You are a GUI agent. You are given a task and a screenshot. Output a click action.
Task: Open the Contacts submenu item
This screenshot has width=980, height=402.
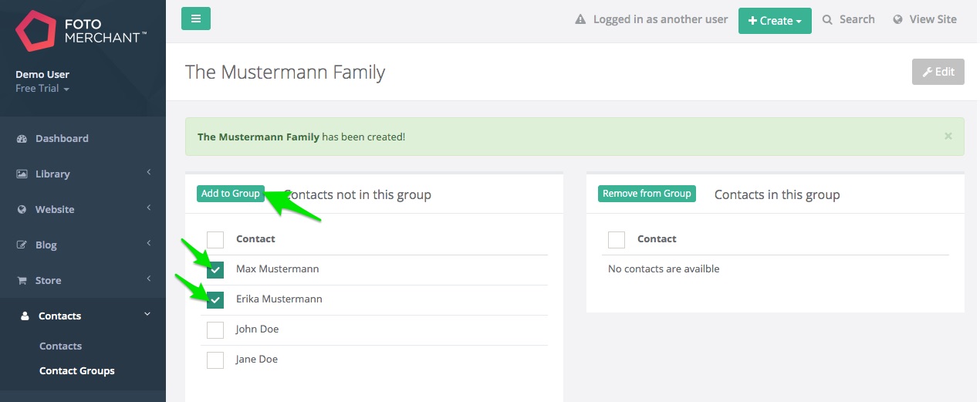(60, 346)
